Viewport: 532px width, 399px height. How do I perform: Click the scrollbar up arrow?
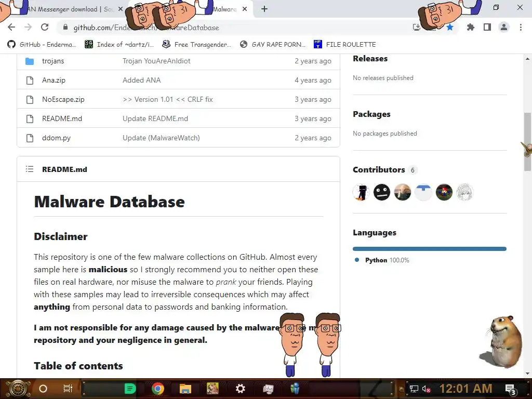pyautogui.click(x=527, y=59)
